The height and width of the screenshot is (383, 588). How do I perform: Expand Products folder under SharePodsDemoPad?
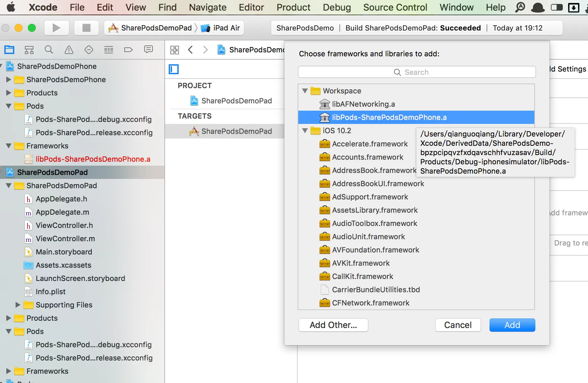click(x=9, y=318)
